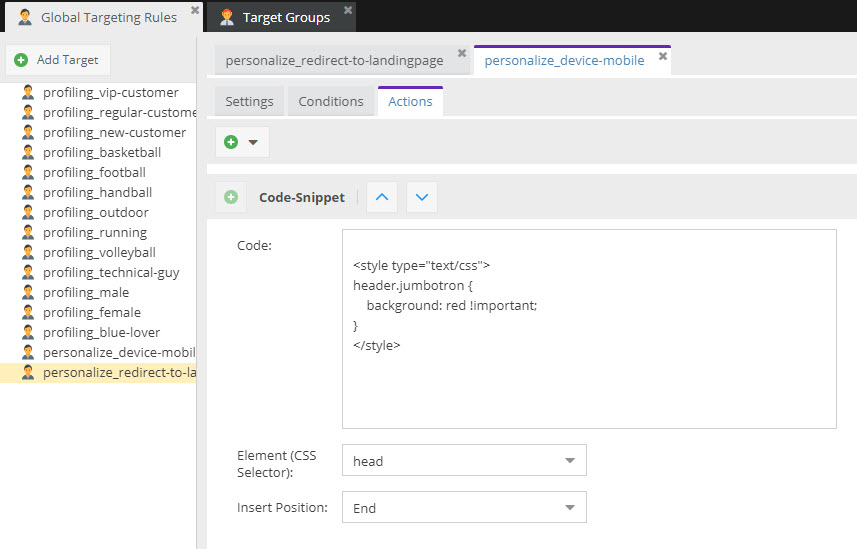This screenshot has height=549, width=857.
Task: Switch to the Settings tab
Action: 249,101
